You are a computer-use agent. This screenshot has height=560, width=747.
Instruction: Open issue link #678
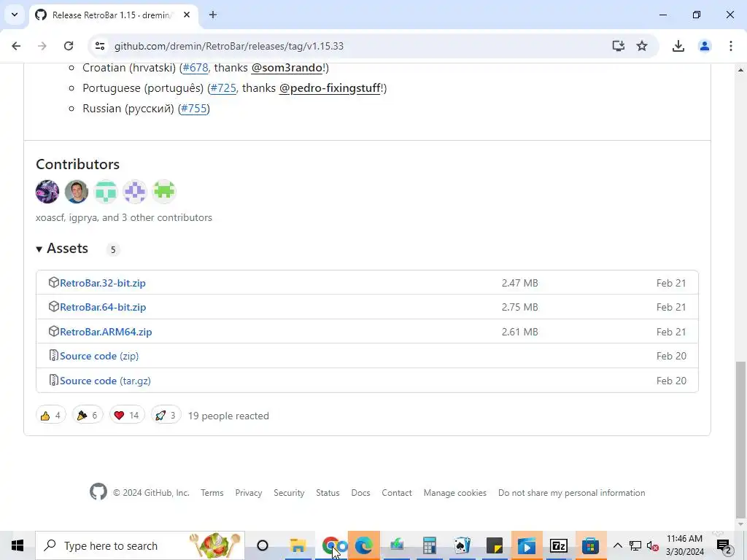tap(196, 68)
